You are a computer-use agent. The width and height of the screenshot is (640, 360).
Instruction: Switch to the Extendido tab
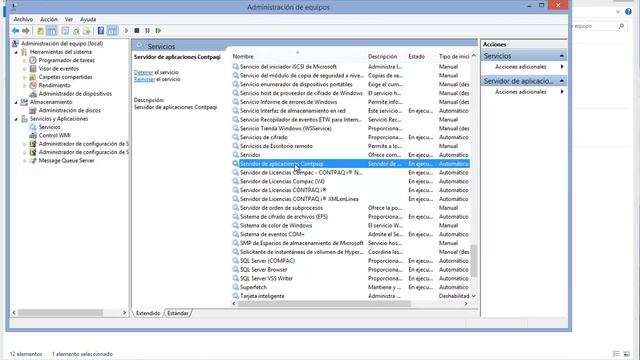pyautogui.click(x=148, y=313)
